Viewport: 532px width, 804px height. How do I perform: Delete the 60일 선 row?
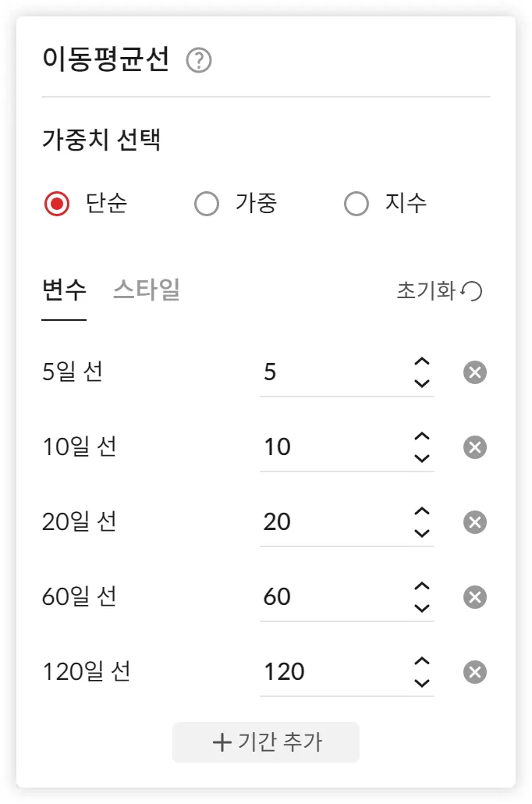point(474,597)
